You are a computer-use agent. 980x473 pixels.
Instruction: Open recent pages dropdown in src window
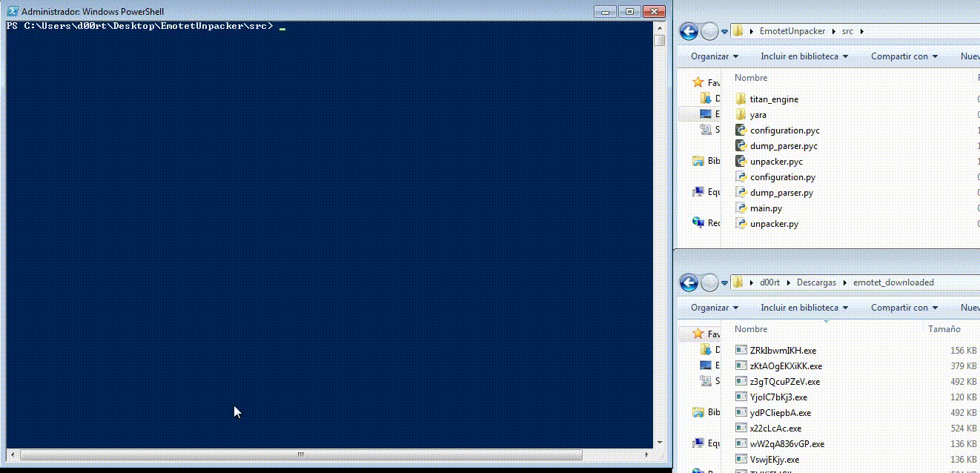[x=724, y=32]
